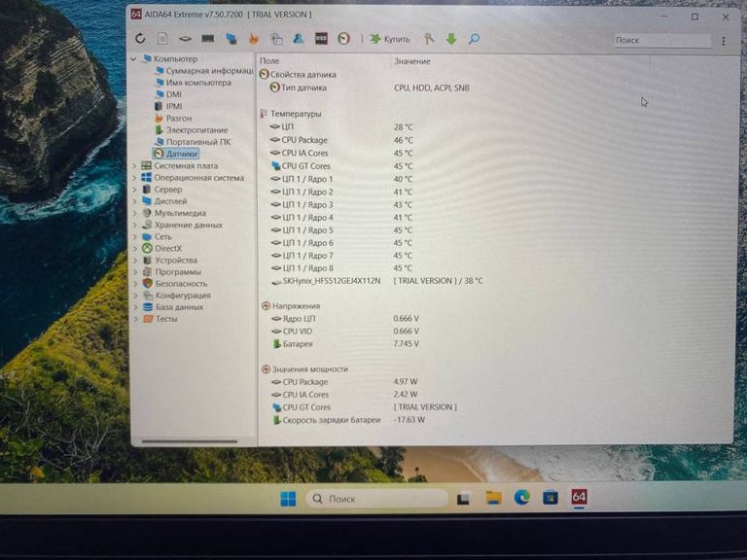Viewport: 747px width, 560px height.
Task: Click the key license toolbar icon
Action: [429, 39]
